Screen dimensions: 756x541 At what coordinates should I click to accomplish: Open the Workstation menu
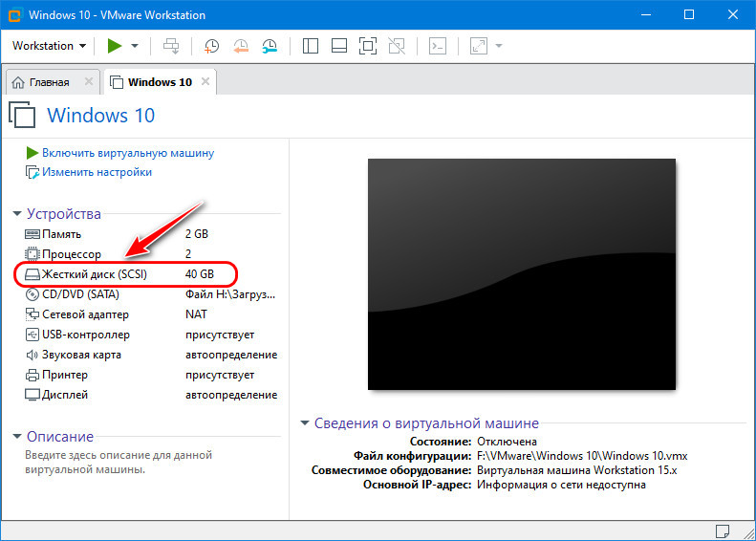click(49, 46)
